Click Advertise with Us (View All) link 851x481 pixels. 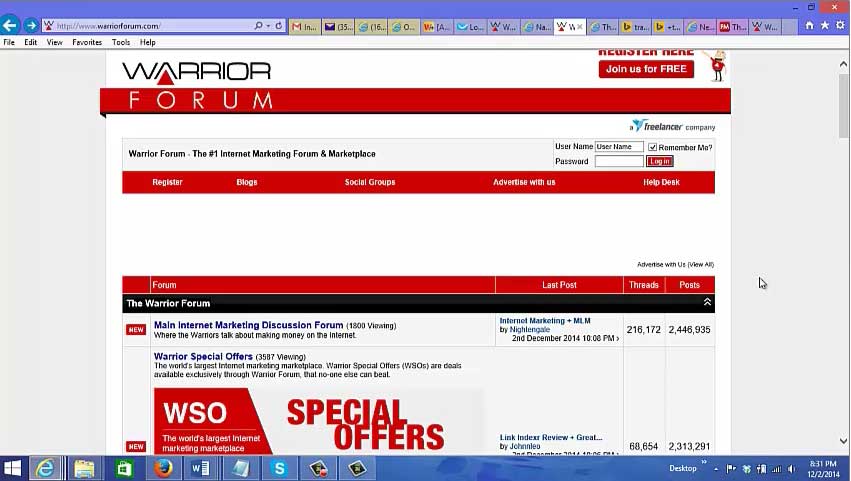675,264
